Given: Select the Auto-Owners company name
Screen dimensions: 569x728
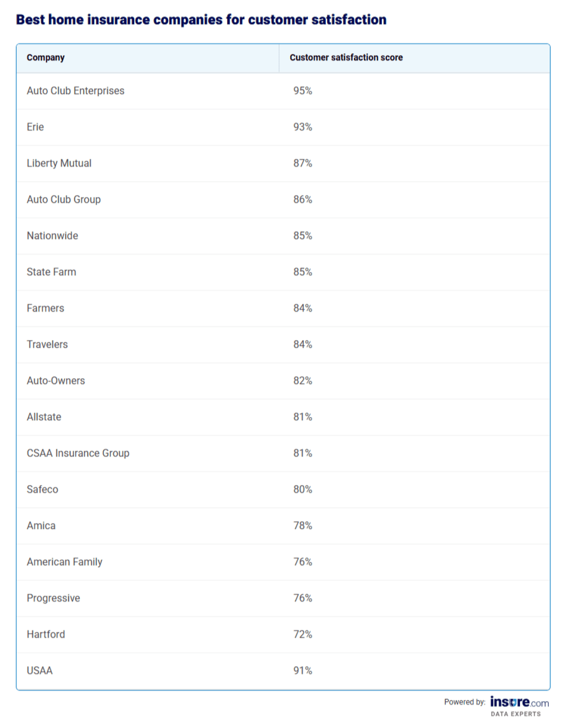Looking at the screenshot, I should point(56,381).
